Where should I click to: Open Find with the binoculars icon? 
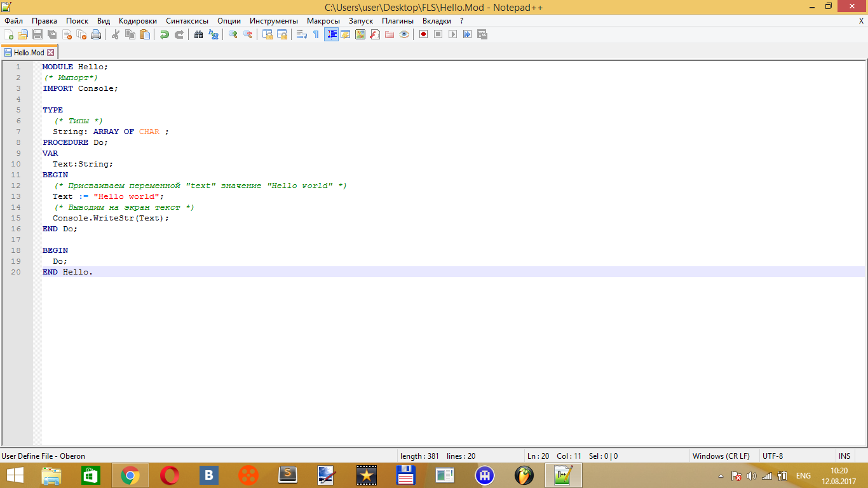199,34
